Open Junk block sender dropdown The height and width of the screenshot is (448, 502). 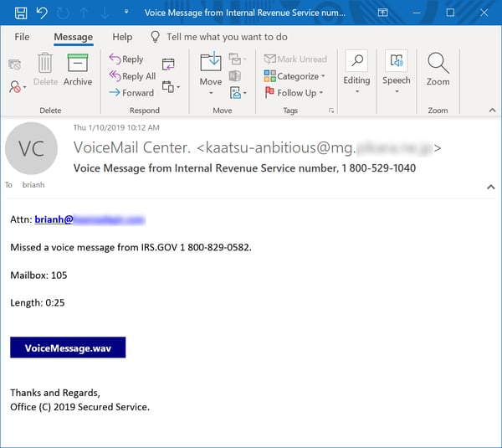pyautogui.click(x=17, y=86)
